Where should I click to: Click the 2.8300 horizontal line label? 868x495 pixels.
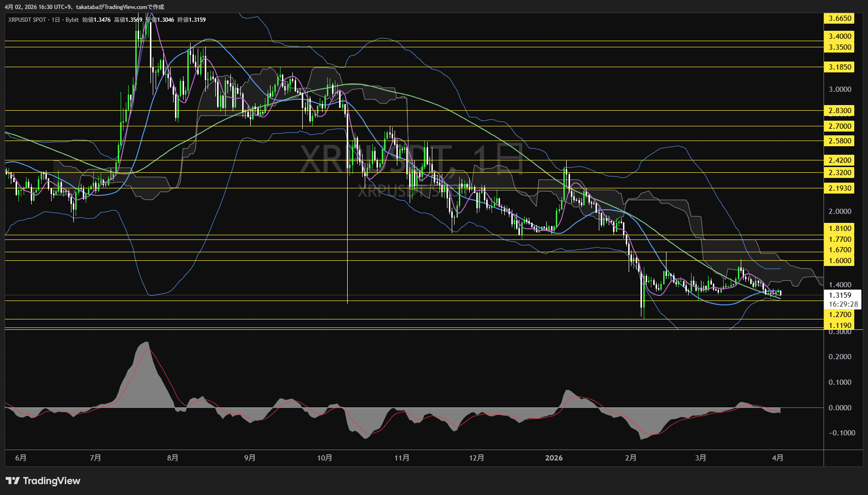tap(840, 111)
